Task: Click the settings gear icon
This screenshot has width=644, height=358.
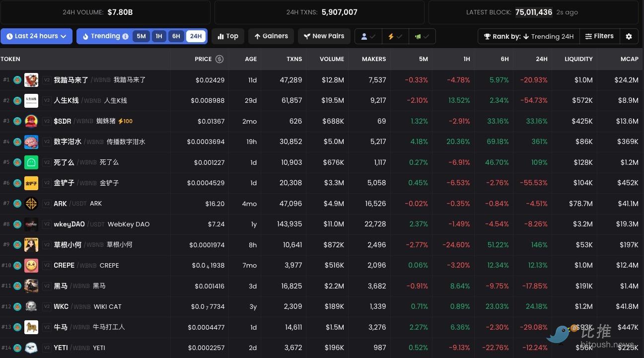Action: pyautogui.click(x=629, y=36)
